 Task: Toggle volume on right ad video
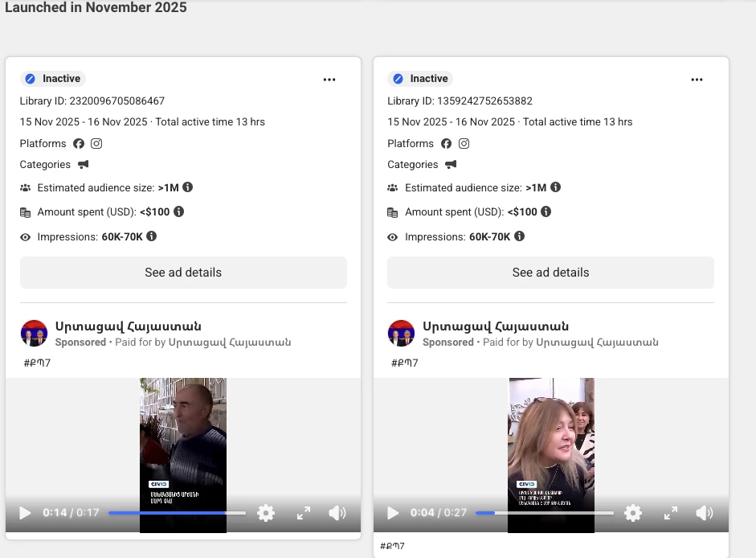pyautogui.click(x=705, y=513)
